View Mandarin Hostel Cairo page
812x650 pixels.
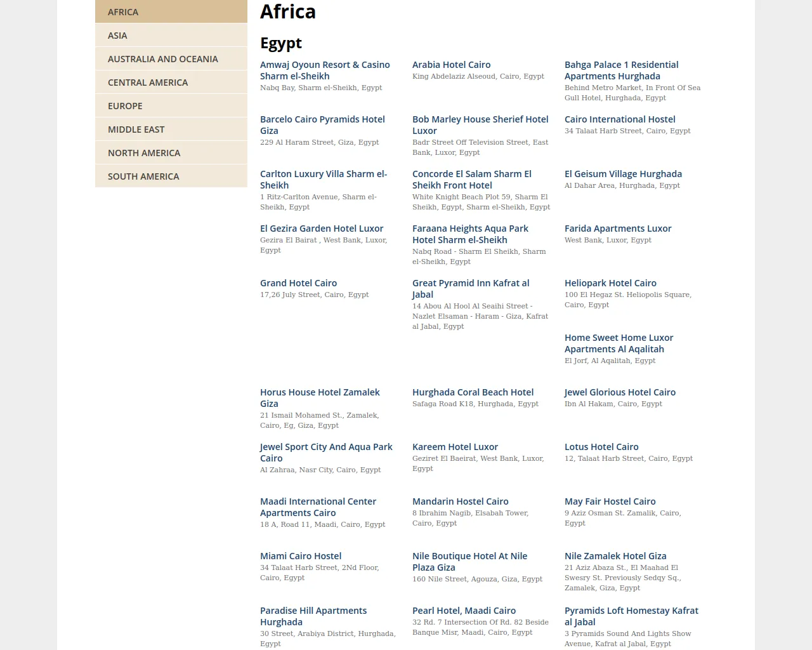[x=460, y=501]
